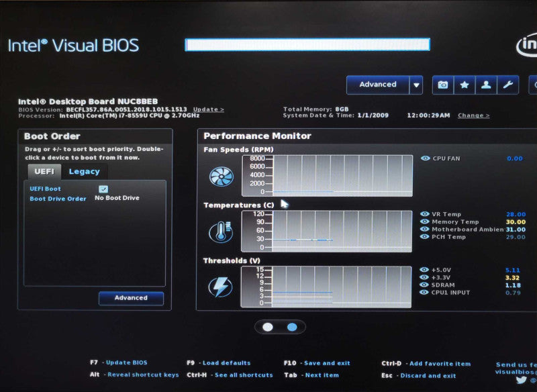Image resolution: width=537 pixels, height=392 pixels.
Task: Click Add favorite item link
Action: click(440, 364)
